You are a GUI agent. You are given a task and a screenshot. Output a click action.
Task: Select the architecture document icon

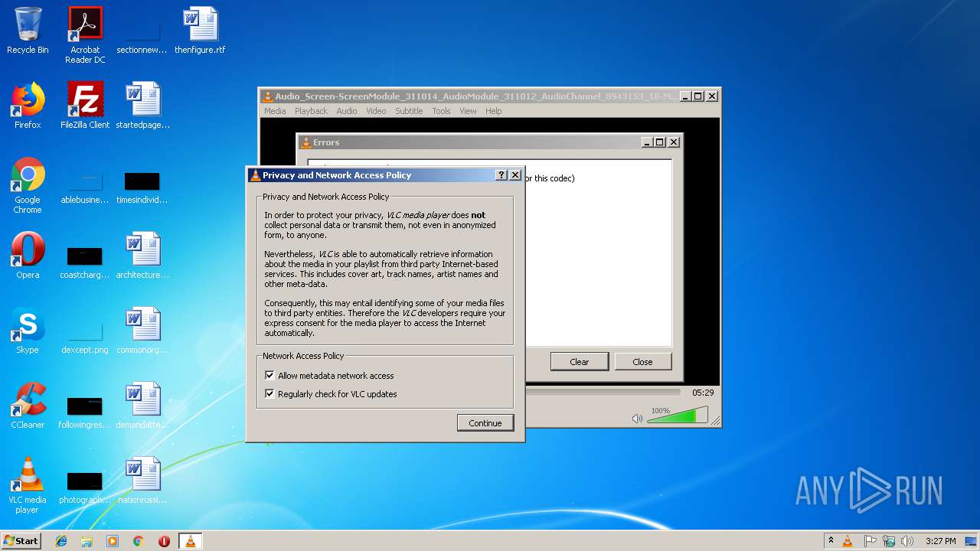click(x=142, y=256)
